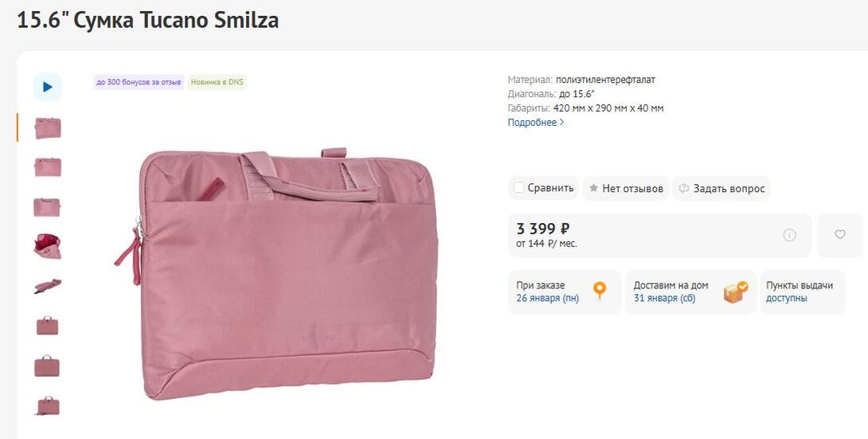Click the speech bubble question icon

[683, 189]
